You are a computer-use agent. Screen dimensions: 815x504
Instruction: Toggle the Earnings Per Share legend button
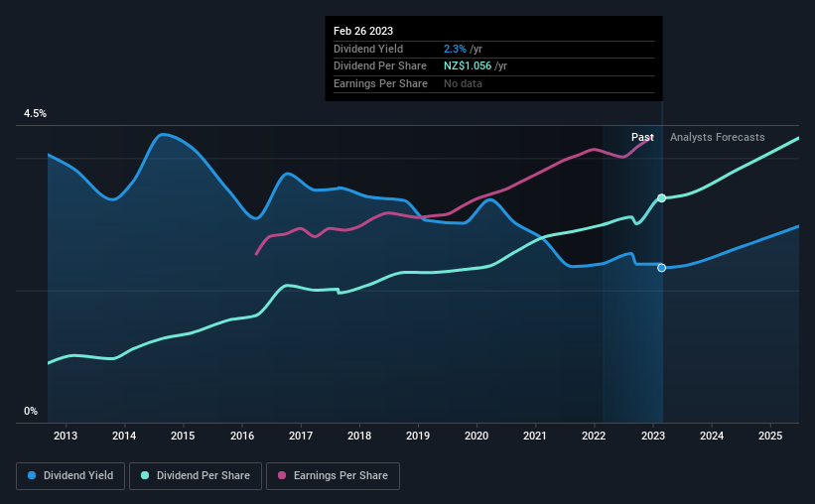point(333,476)
